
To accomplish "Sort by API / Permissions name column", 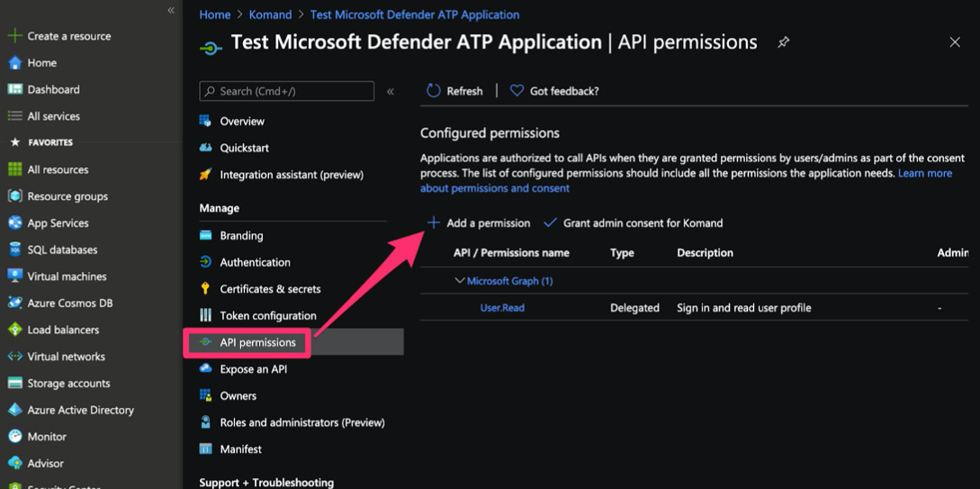I will click(511, 253).
